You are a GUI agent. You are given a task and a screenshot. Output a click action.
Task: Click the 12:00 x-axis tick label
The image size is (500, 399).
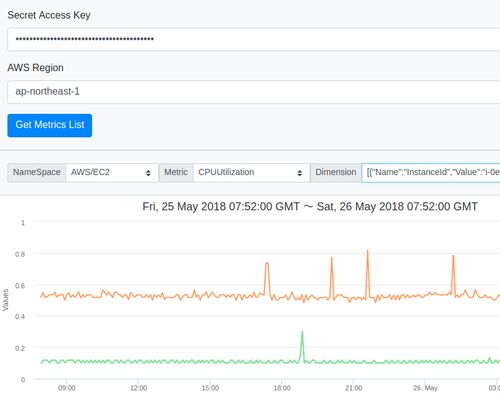pyautogui.click(x=138, y=388)
